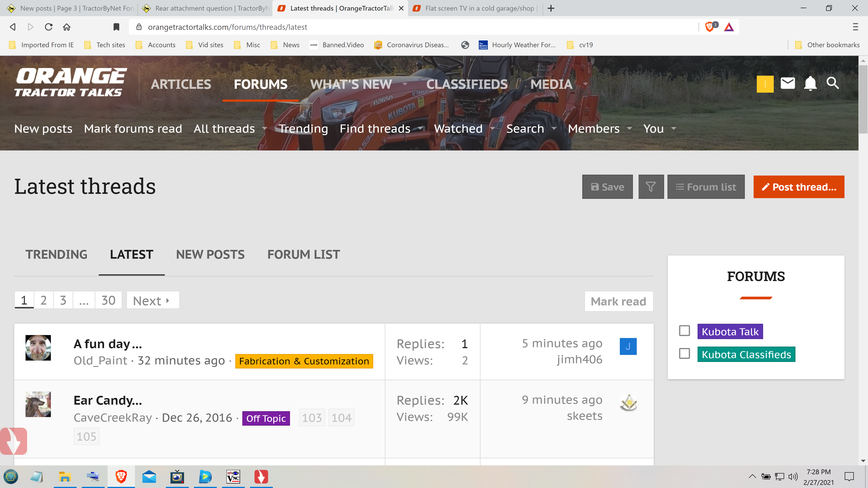Go to the browser home page icon
868x488 pixels.
[x=67, y=27]
